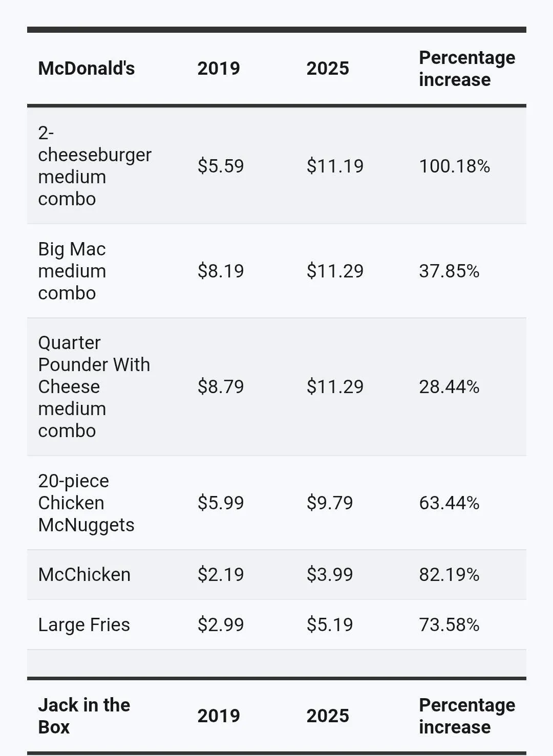
Task: Select the $5.19 Large Fries price
Action: tap(330, 624)
